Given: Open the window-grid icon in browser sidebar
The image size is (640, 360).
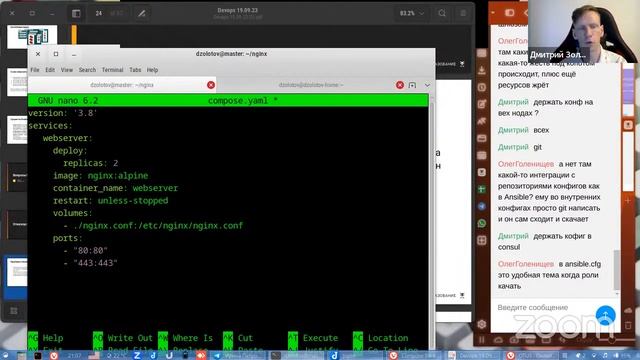Looking at the screenshot, I should click(x=482, y=240).
